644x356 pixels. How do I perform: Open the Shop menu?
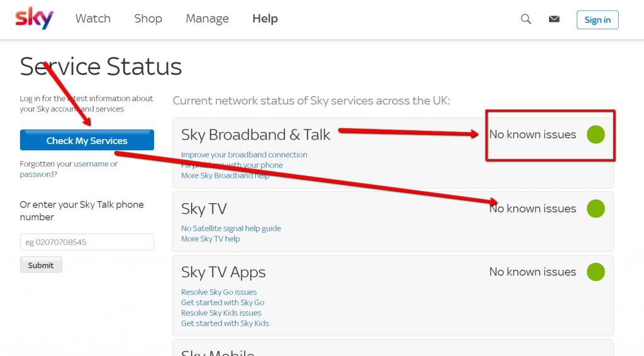coord(148,18)
